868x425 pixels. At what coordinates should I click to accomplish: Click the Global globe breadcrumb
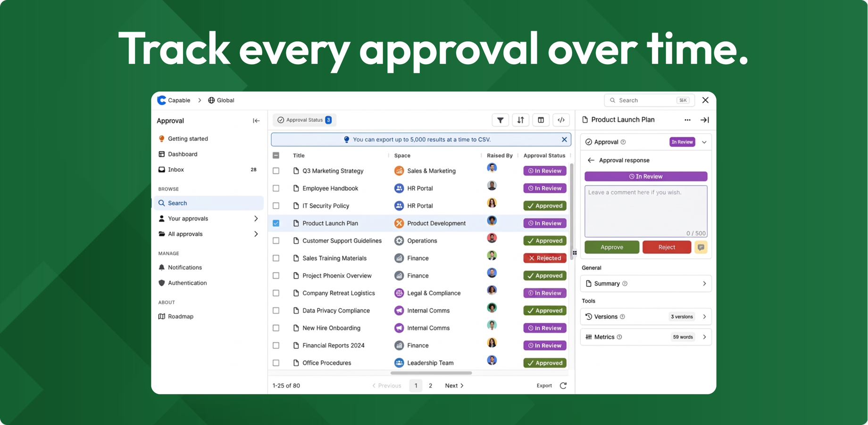pyautogui.click(x=221, y=100)
